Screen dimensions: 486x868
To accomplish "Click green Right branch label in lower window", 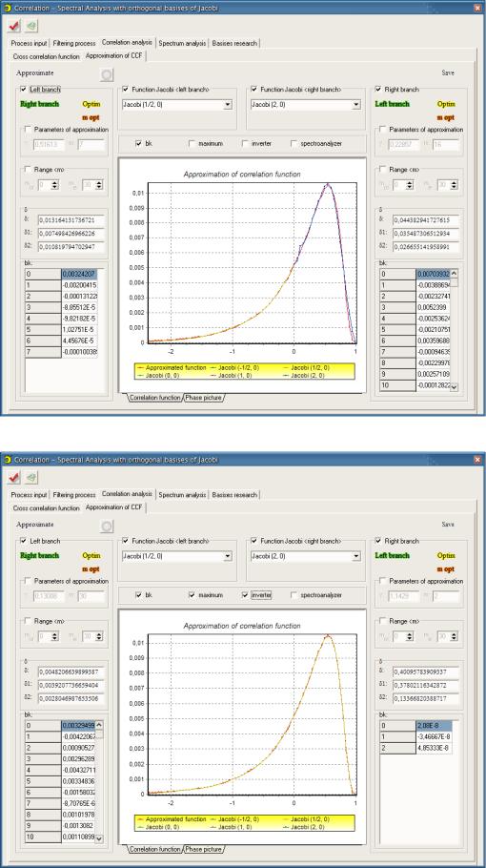I will [39, 556].
